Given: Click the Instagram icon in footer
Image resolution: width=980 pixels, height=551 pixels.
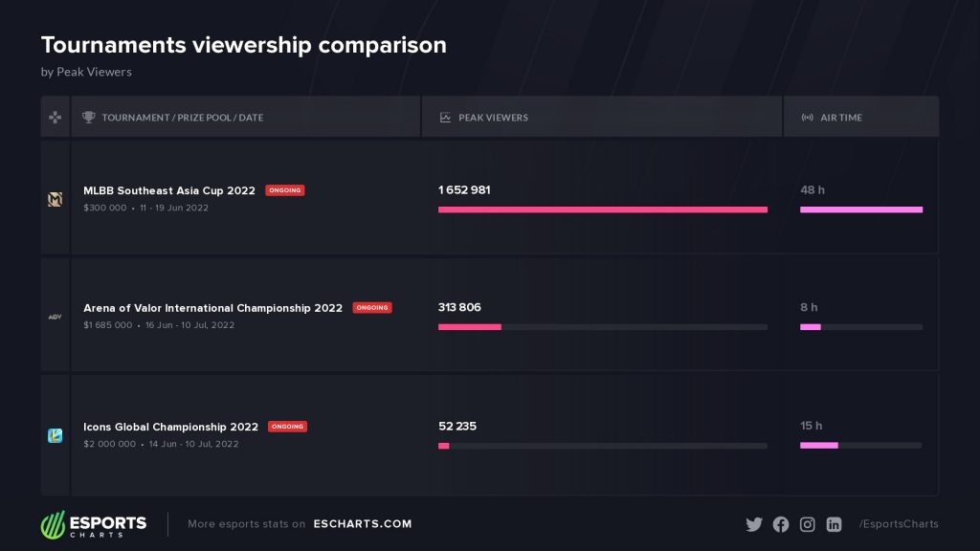Looking at the screenshot, I should pyautogui.click(x=808, y=524).
